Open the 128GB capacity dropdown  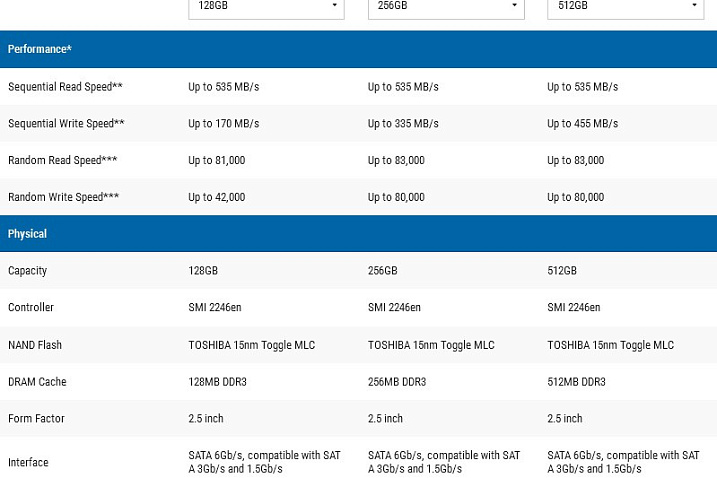click(x=266, y=7)
